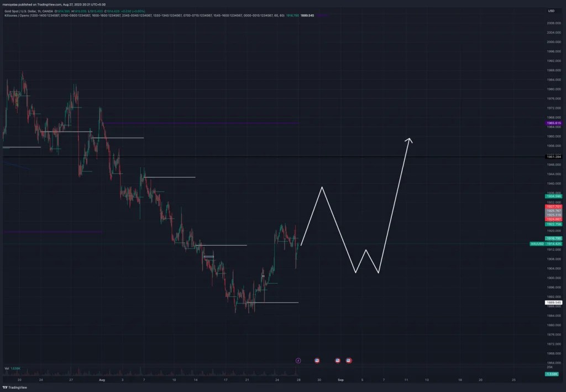The height and width of the screenshot is (392, 566).
Task: Click the 25 date on time axis
Action: (513, 380)
